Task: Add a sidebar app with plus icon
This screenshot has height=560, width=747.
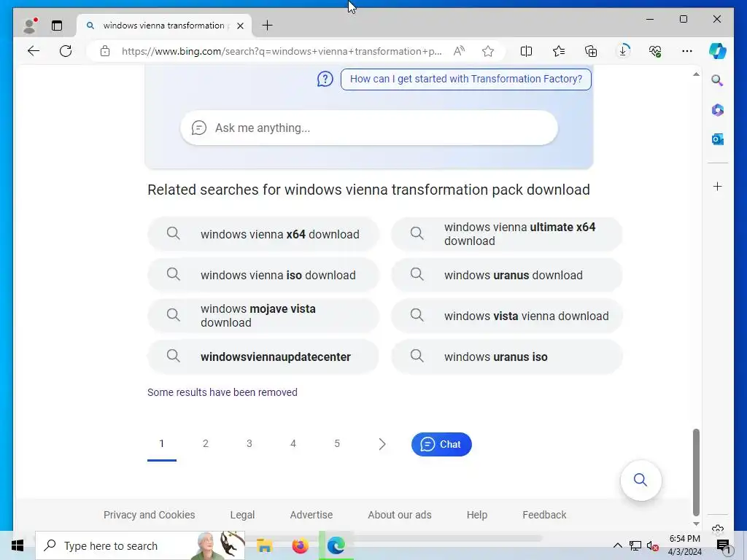Action: point(718,186)
